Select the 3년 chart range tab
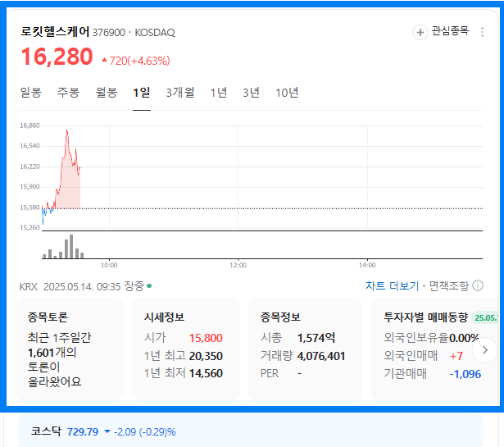 point(251,93)
